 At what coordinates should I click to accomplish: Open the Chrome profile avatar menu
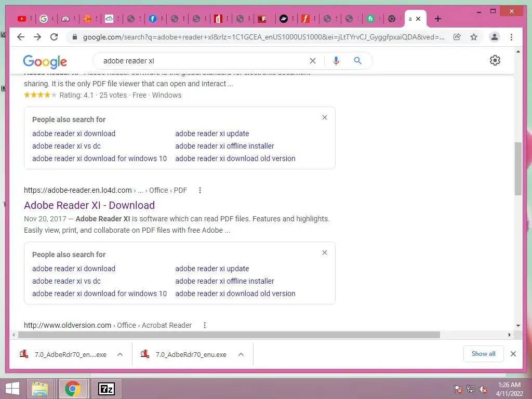pyautogui.click(x=495, y=37)
